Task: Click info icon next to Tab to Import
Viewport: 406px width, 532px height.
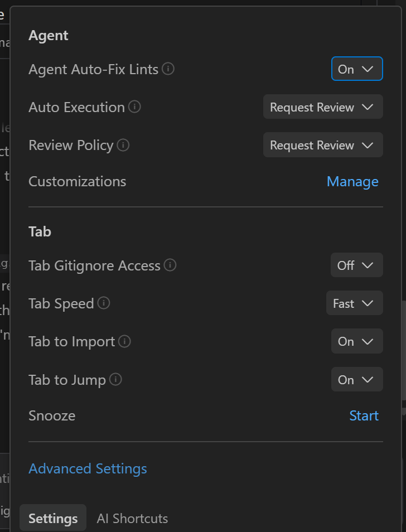Action: [125, 341]
